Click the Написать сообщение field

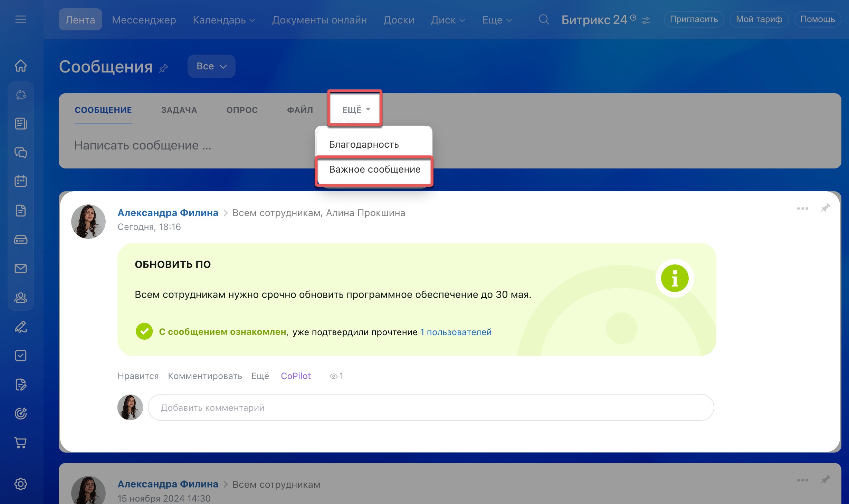pos(450,146)
